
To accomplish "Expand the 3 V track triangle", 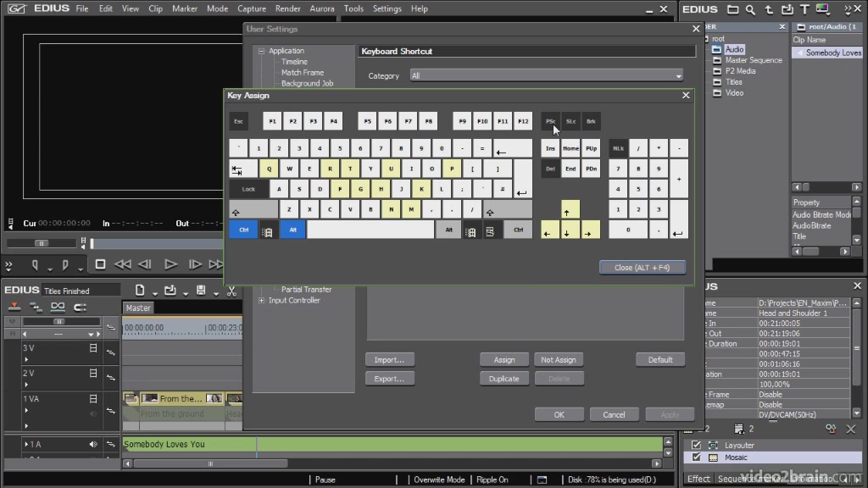I will 26,359.
